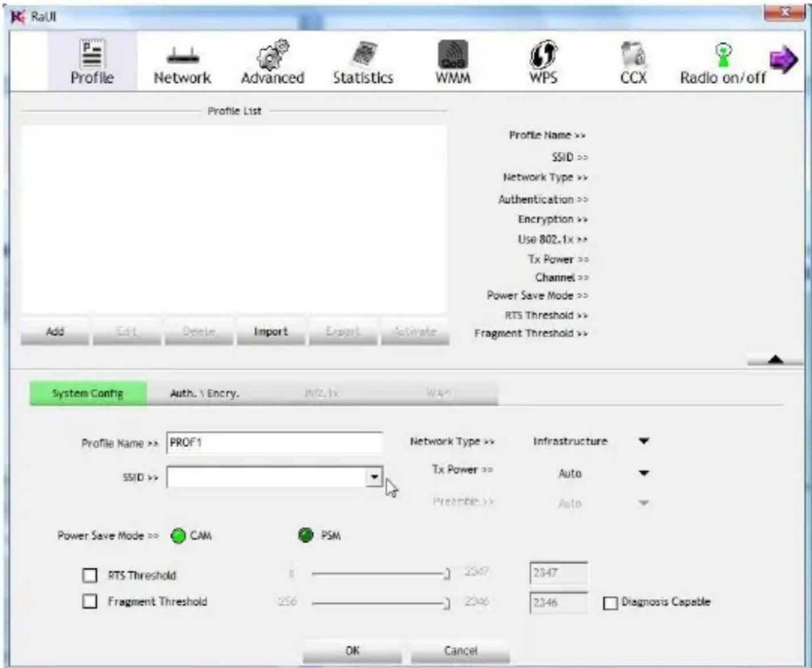
Task: Enable the RTS Threshold checkbox
Action: [90, 575]
